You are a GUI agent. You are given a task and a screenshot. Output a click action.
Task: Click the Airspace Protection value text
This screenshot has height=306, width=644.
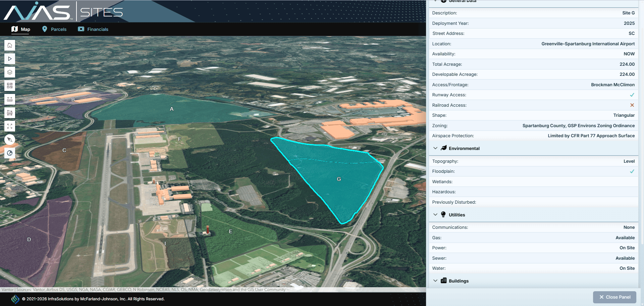(x=591, y=136)
